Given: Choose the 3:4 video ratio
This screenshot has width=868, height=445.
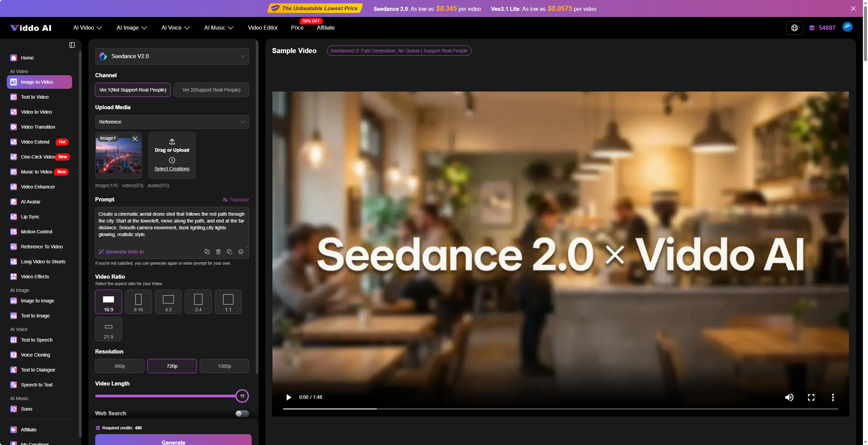Looking at the screenshot, I should [198, 302].
